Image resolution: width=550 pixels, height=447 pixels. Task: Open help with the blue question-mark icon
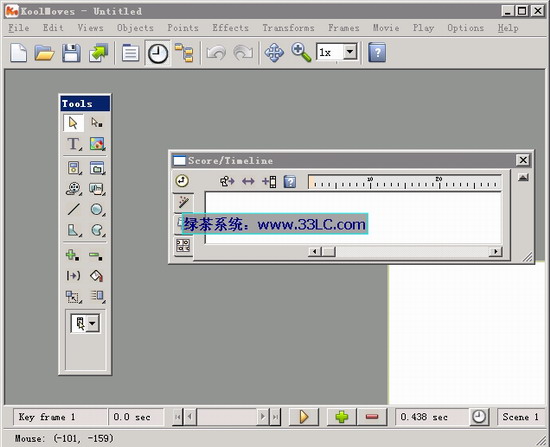[x=377, y=53]
